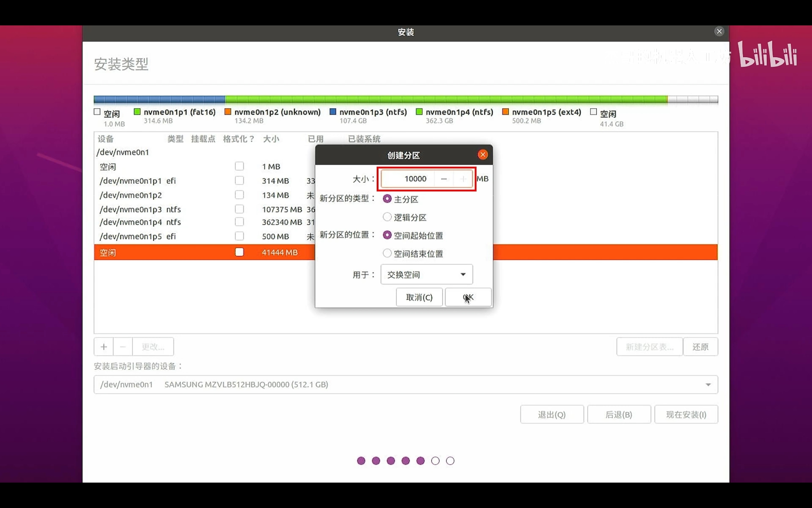Image resolution: width=812 pixels, height=508 pixels.
Task: Choose 空间结束位置 radio option
Action: pos(387,253)
